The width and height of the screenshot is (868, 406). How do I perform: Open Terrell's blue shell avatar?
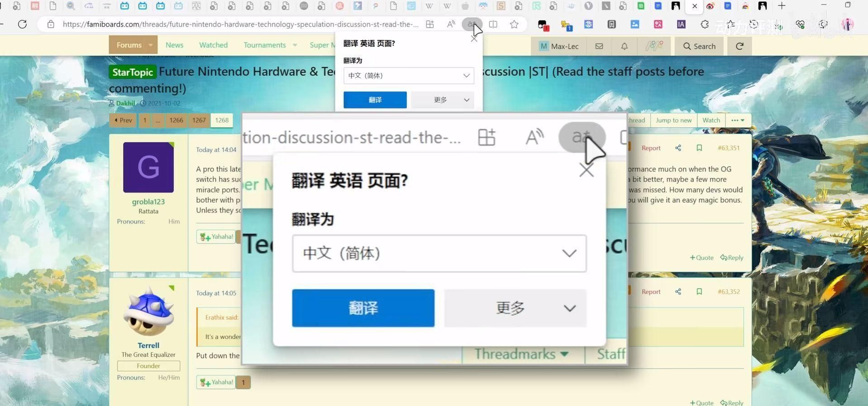[x=148, y=311]
